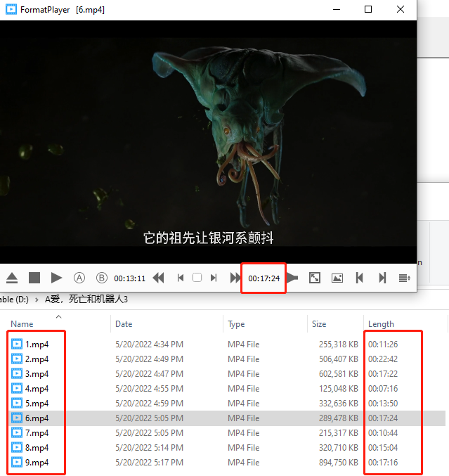The height and width of the screenshot is (476, 449).
Task: Click total duration 00:17:24 in player
Action: tap(263, 278)
